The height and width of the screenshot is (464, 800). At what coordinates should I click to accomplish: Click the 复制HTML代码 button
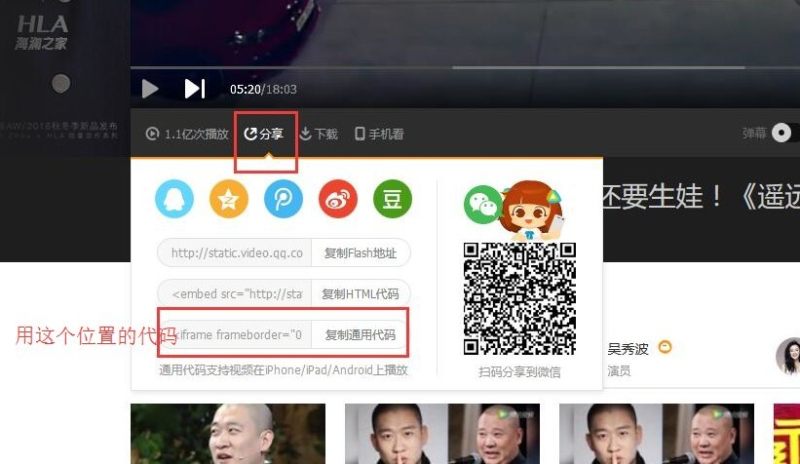360,294
